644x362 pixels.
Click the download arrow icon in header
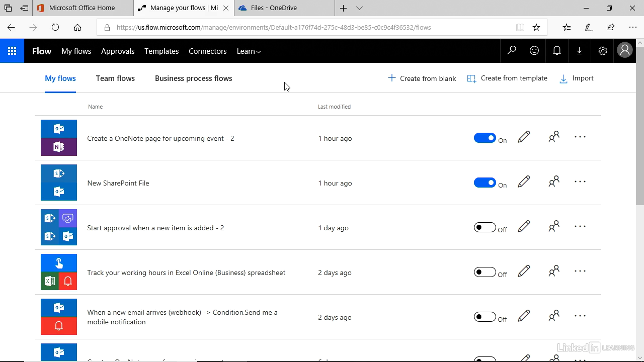point(580,51)
